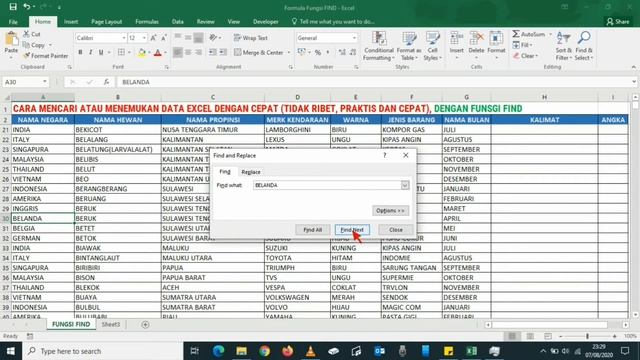Apply Fill Color bucket

(142, 52)
